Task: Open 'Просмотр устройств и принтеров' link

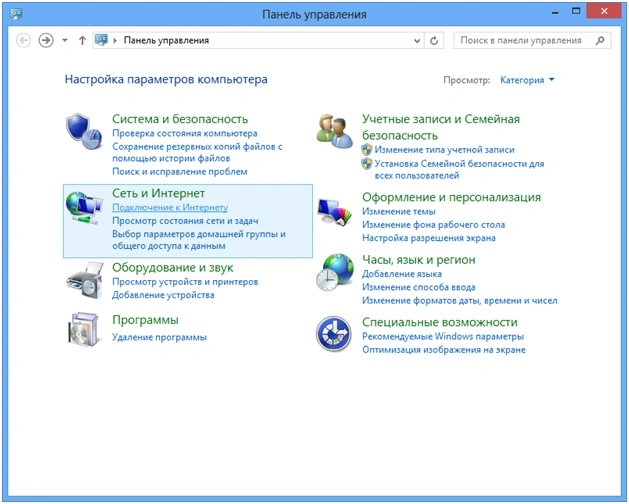Action: click(185, 282)
